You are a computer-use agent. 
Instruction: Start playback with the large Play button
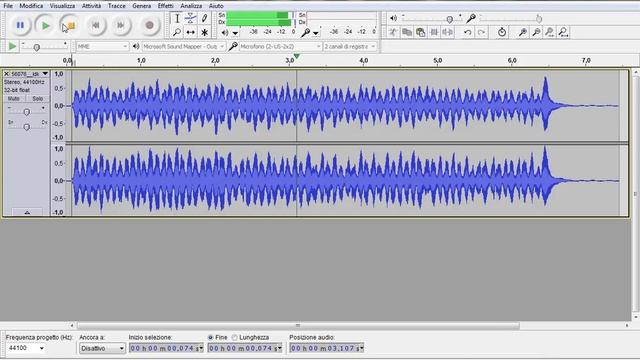coord(45,25)
